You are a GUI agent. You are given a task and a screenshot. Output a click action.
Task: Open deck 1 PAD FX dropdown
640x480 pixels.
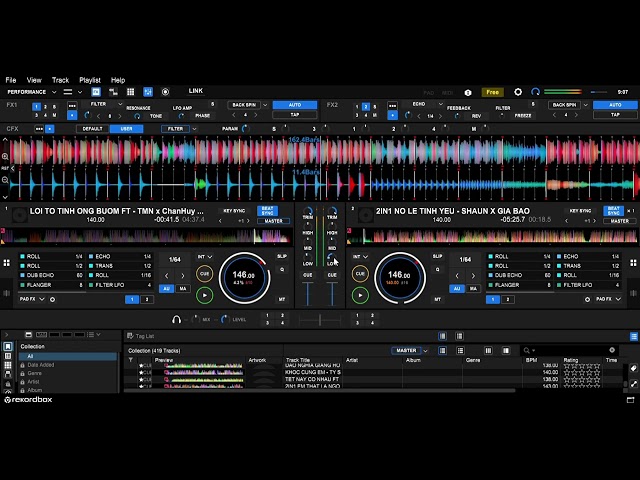[32, 299]
